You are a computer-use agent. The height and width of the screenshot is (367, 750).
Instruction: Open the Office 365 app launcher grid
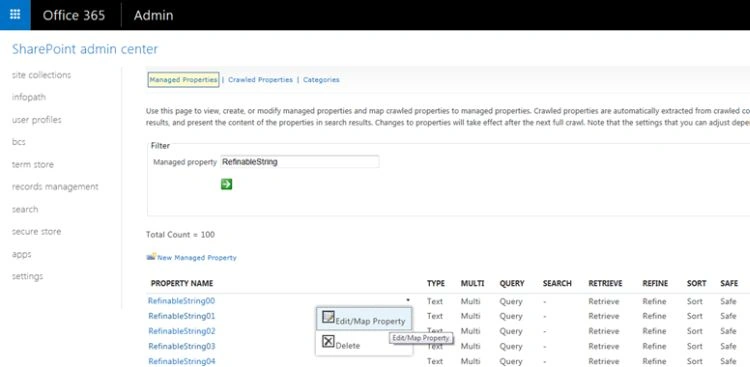coord(15,15)
